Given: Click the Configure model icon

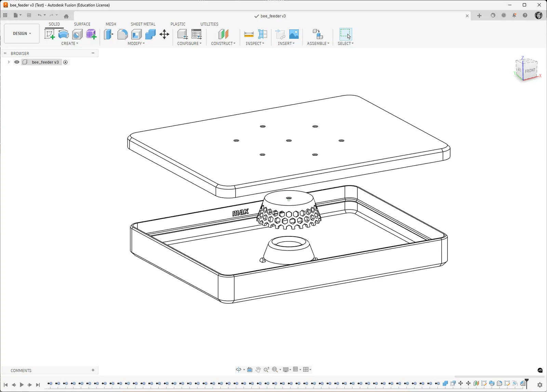Looking at the screenshot, I should click(183, 34).
